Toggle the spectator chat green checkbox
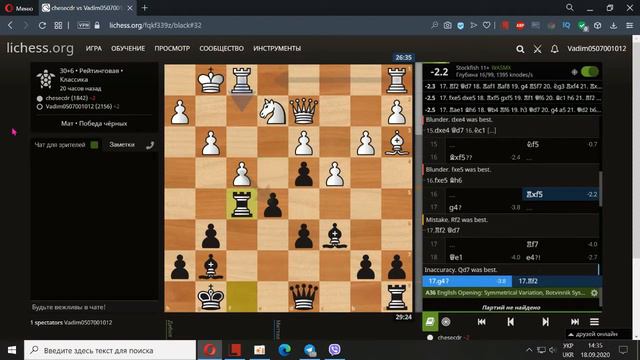 pyautogui.click(x=94, y=144)
